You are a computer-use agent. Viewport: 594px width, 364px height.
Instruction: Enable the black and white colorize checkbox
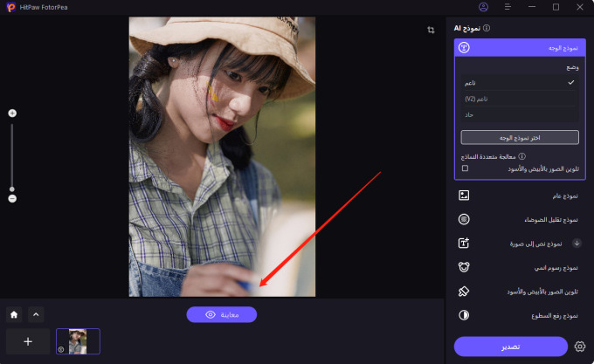(465, 168)
